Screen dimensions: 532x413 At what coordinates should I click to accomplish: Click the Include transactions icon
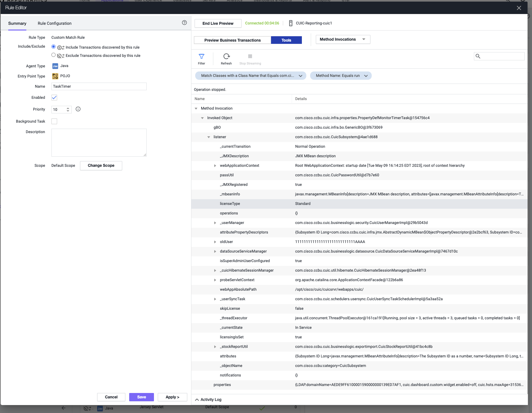pyautogui.click(x=61, y=48)
